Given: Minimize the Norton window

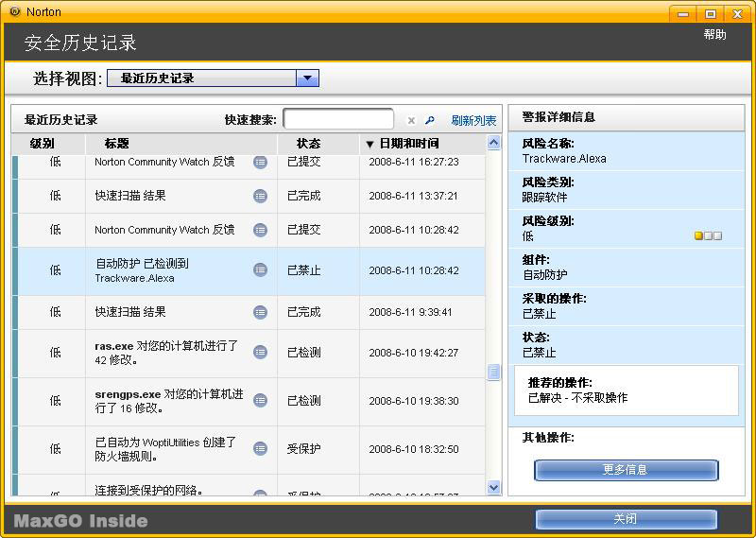Looking at the screenshot, I should click(682, 13).
